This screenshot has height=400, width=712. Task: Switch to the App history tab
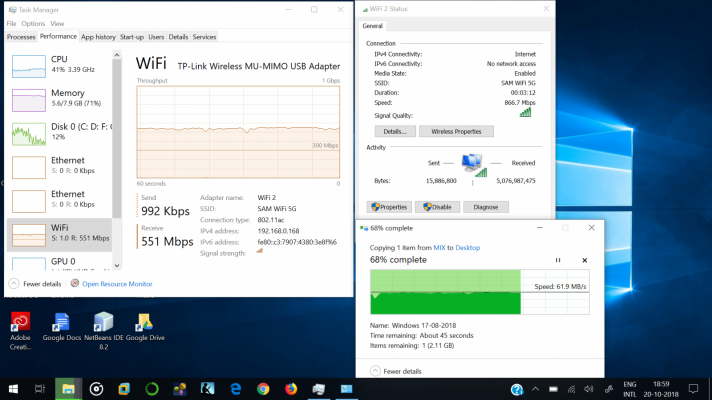(x=98, y=37)
